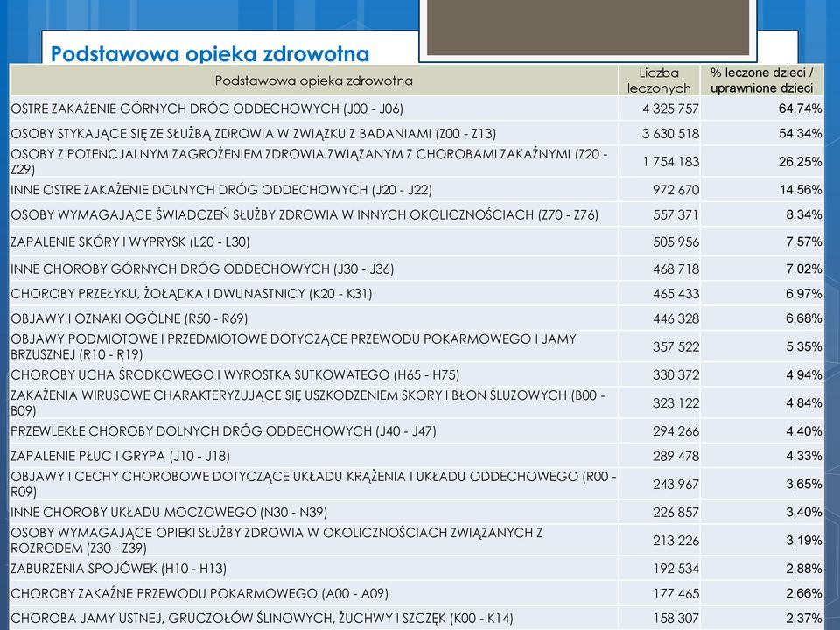Click the value 357 522
The width and height of the screenshot is (840, 630).
[x=675, y=346]
